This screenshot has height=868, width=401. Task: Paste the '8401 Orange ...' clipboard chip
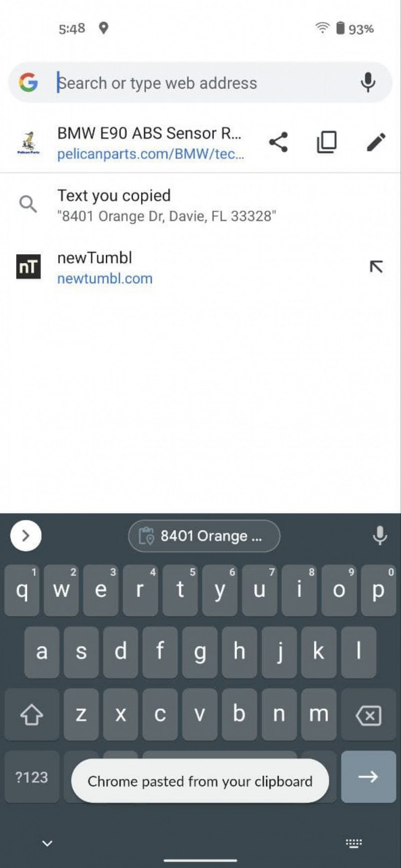tap(204, 536)
